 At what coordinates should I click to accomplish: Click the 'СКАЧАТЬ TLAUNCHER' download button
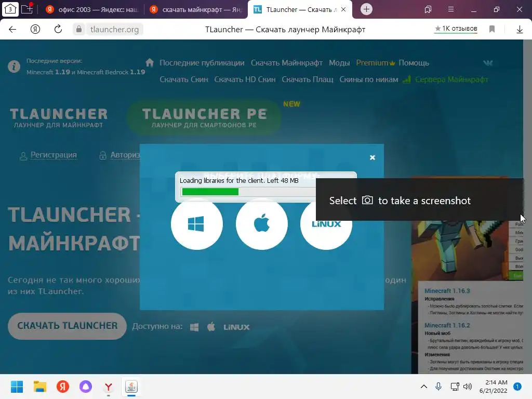coord(67,326)
